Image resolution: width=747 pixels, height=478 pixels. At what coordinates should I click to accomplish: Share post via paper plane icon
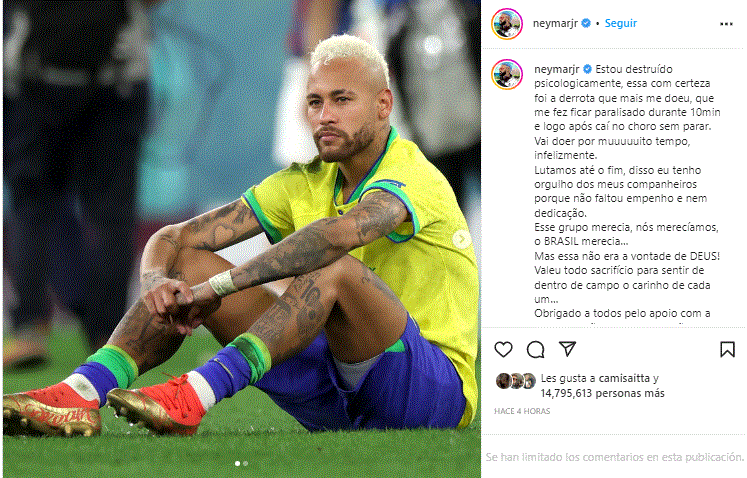click(567, 349)
